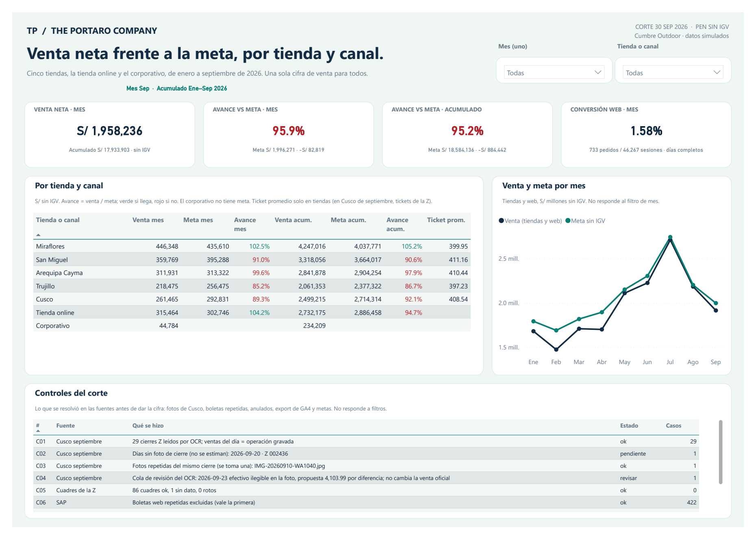Sort controls by Casos header
The width and height of the screenshot is (756, 539).
click(673, 426)
